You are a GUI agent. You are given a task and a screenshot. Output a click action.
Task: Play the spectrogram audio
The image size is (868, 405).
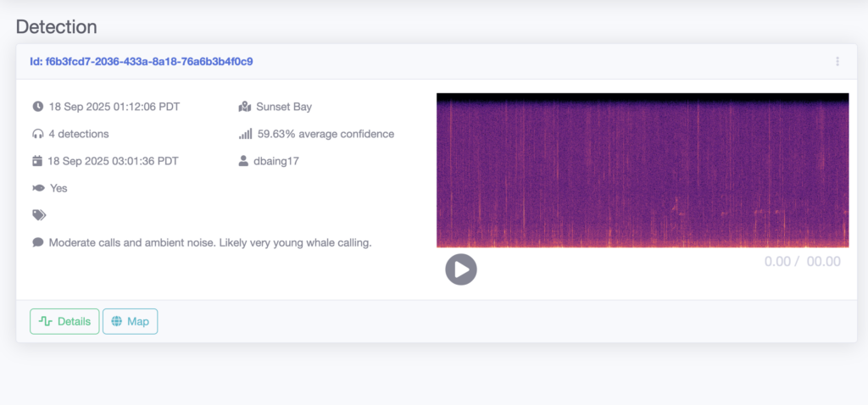(x=461, y=269)
